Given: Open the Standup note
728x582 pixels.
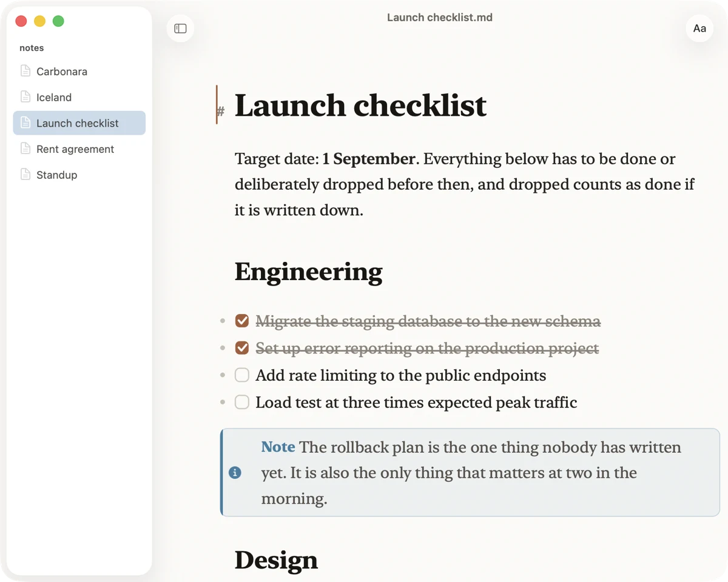Looking at the screenshot, I should point(79,175).
